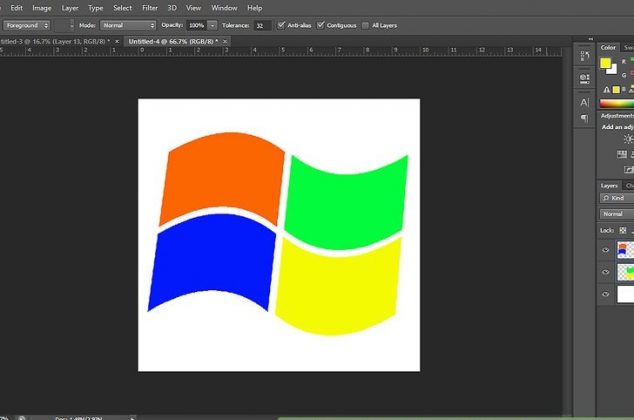Image resolution: width=634 pixels, height=420 pixels.
Task: Toggle the Anti-alias checkbox
Action: (x=281, y=24)
